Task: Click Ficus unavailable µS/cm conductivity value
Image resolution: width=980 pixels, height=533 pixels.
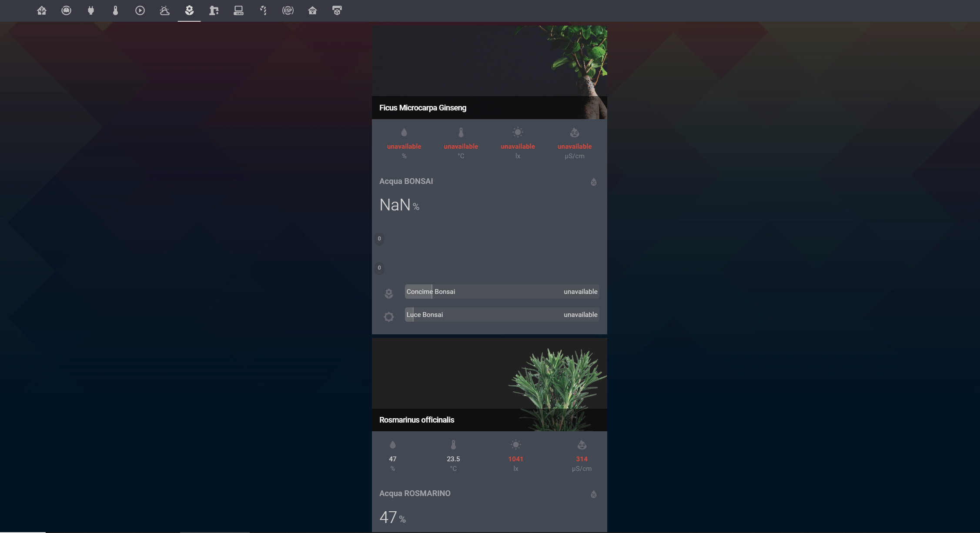Action: point(575,147)
